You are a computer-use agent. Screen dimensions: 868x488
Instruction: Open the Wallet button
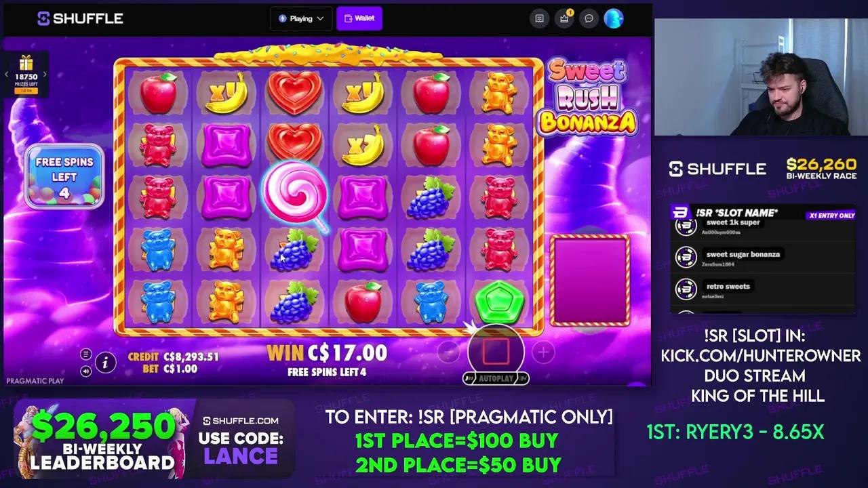pyautogui.click(x=359, y=18)
